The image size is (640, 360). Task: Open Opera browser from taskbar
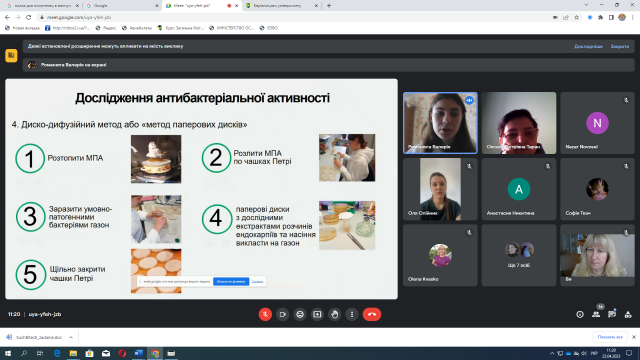(x=122, y=353)
